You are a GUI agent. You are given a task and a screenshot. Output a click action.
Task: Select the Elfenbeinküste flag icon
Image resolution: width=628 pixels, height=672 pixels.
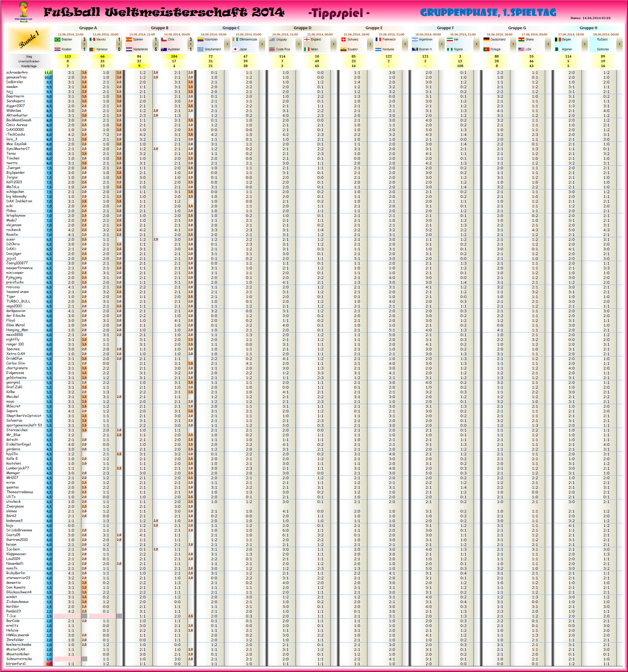(x=235, y=40)
